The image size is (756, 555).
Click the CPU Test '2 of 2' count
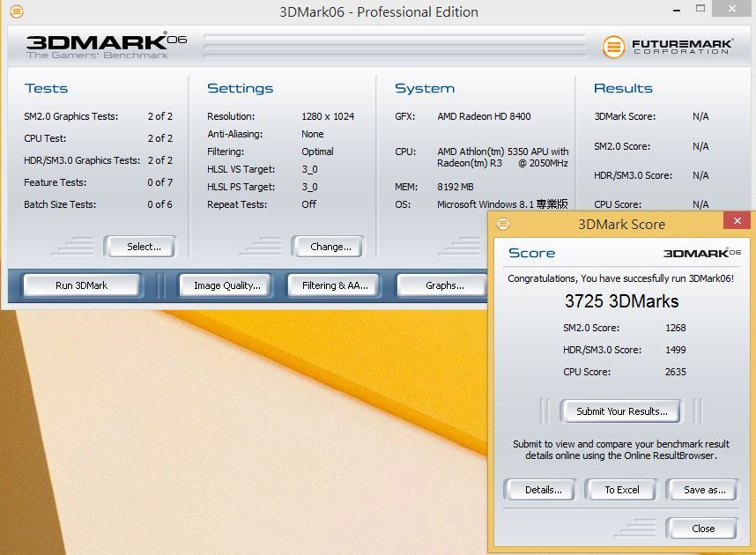point(160,138)
